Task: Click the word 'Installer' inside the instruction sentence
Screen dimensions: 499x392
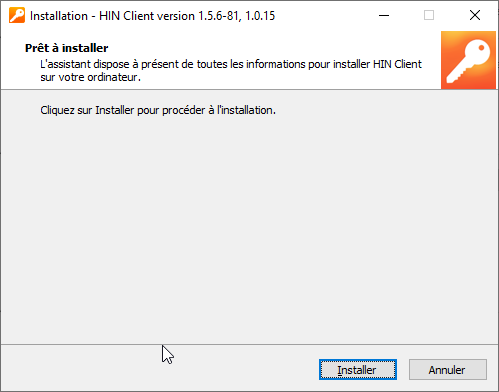Action: 115,110
